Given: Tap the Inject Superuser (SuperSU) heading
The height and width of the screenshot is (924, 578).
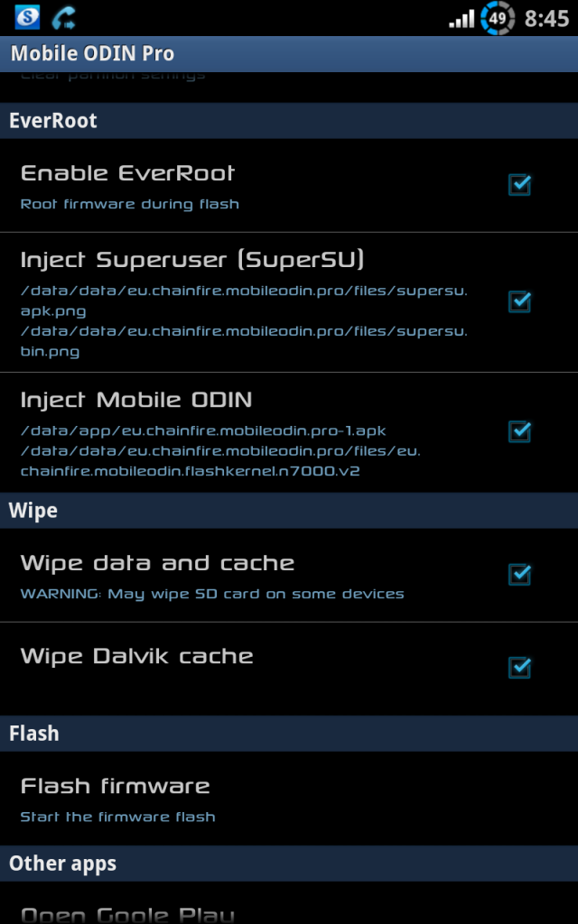Looking at the screenshot, I should point(192,260).
